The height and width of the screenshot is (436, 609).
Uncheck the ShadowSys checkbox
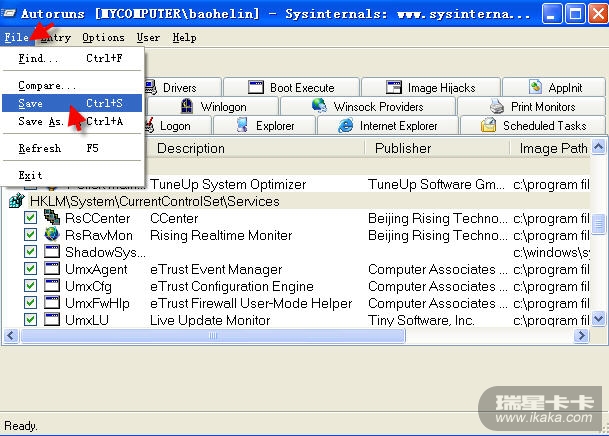30,252
